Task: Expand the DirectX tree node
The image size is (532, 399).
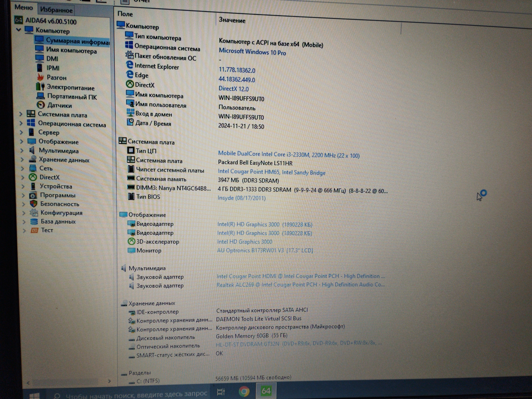Action: tap(23, 177)
